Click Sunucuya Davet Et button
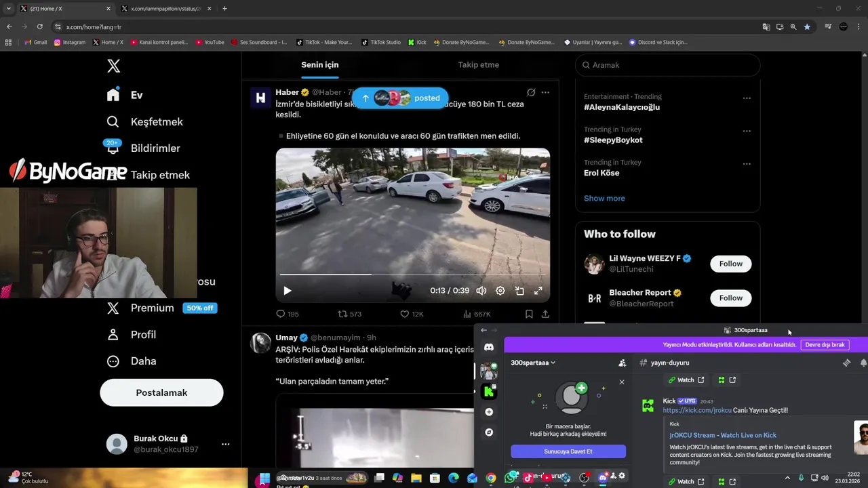Viewport: 868px width, 488px height. click(568, 451)
